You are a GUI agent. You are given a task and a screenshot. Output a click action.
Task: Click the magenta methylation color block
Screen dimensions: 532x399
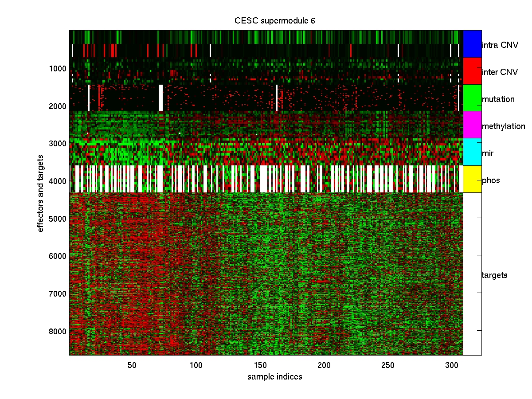tap(472, 125)
